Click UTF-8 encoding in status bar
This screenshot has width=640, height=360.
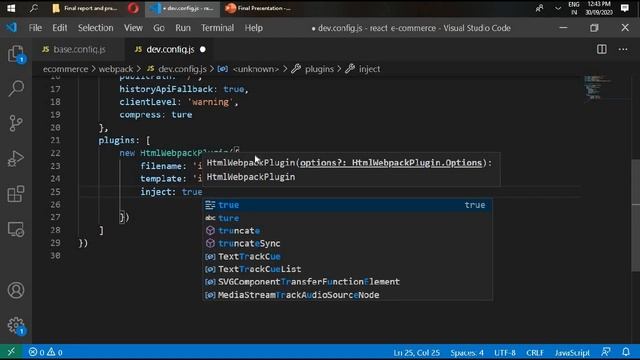point(504,352)
